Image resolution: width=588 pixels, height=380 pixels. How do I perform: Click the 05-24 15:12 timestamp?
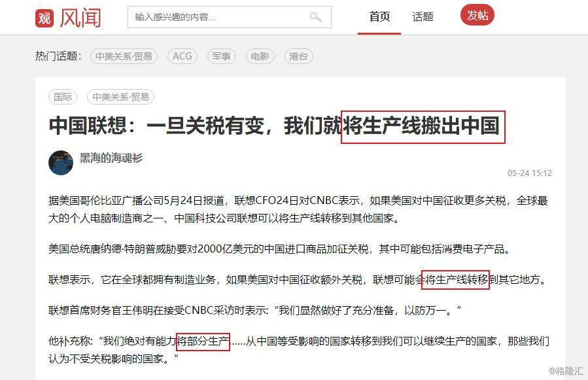530,173
